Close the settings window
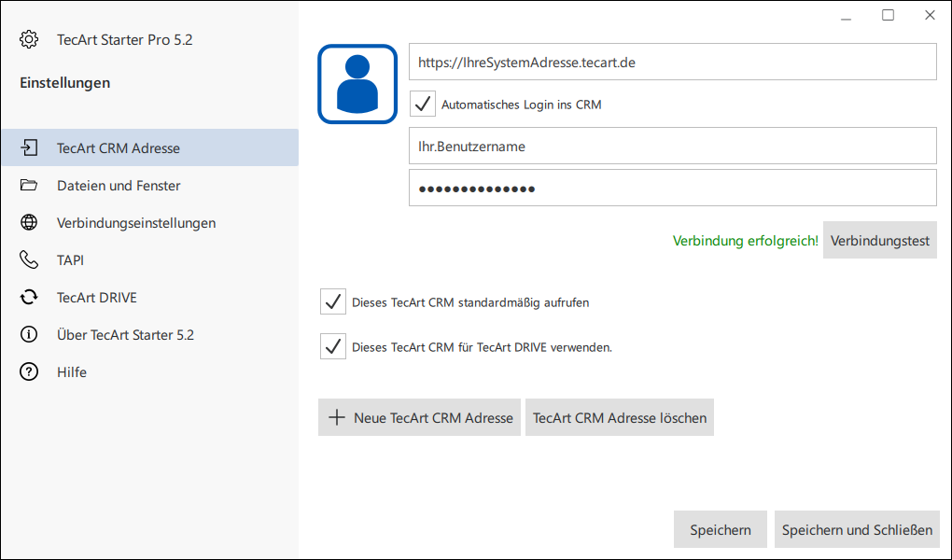Image resolution: width=952 pixels, height=560 pixels. [930, 15]
